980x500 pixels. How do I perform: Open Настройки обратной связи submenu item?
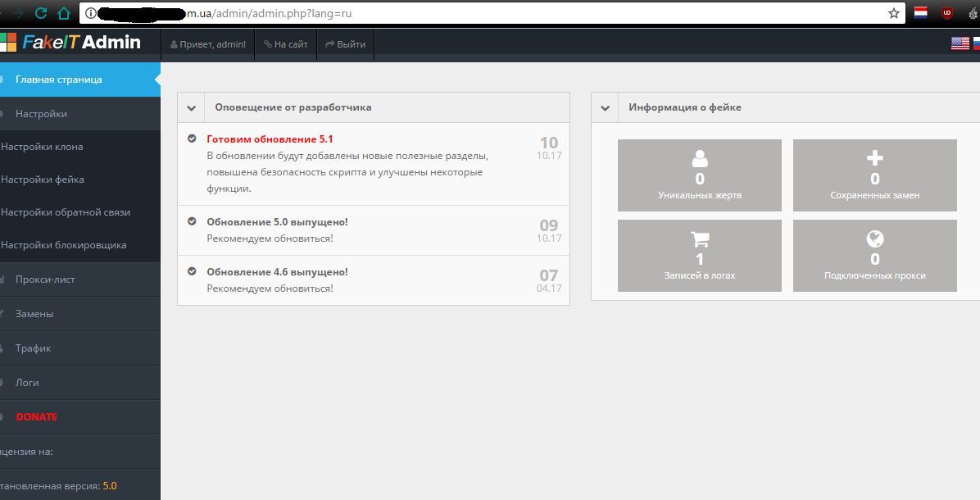(x=80, y=212)
